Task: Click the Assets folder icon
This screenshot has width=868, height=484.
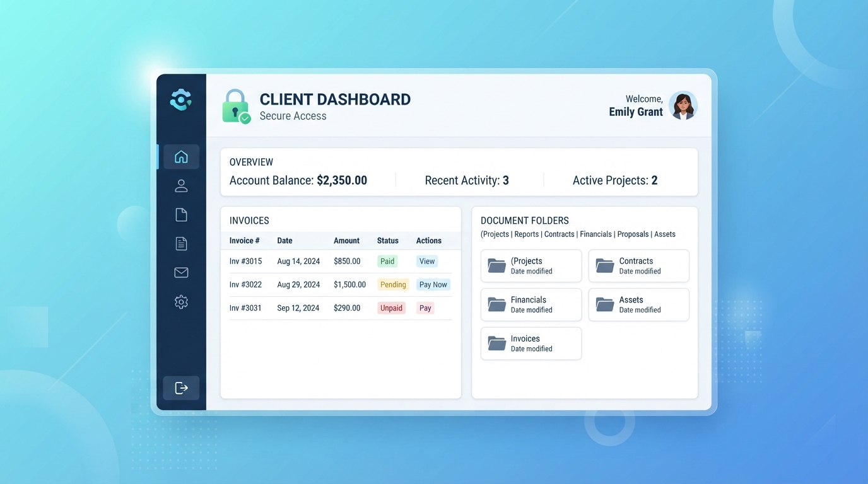Action: [605, 304]
